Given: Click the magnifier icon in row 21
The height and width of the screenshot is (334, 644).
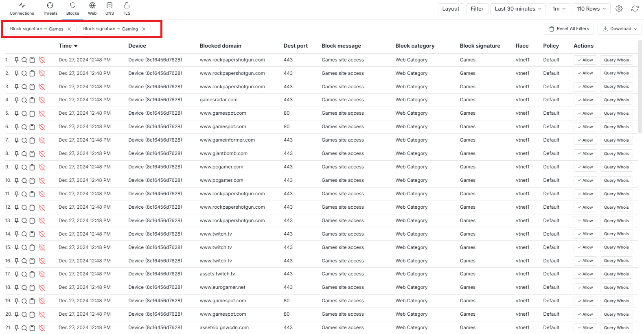Looking at the screenshot, I should click(24, 328).
